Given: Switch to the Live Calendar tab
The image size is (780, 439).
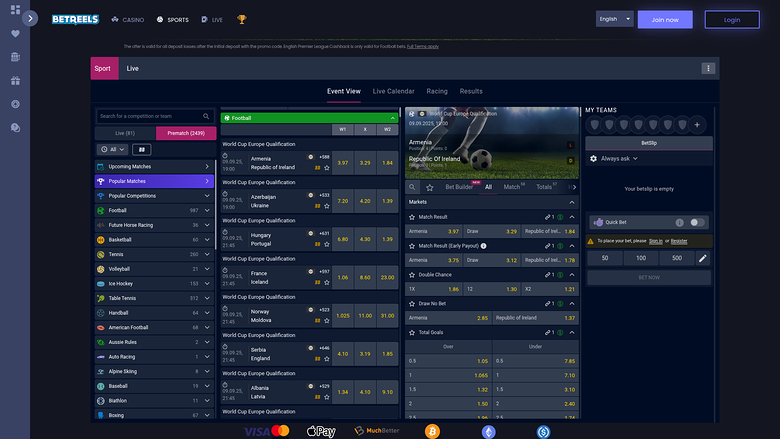Looking at the screenshot, I should tap(393, 91).
